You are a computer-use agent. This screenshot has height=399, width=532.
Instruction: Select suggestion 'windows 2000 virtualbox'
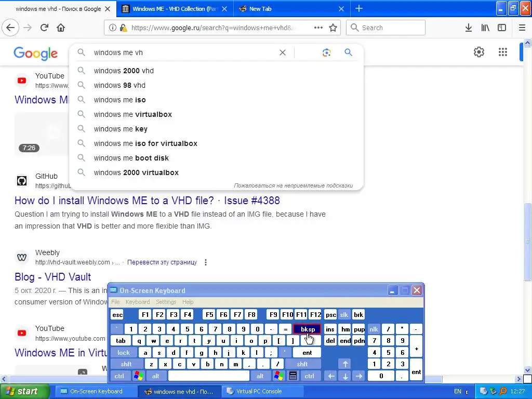[216, 172]
